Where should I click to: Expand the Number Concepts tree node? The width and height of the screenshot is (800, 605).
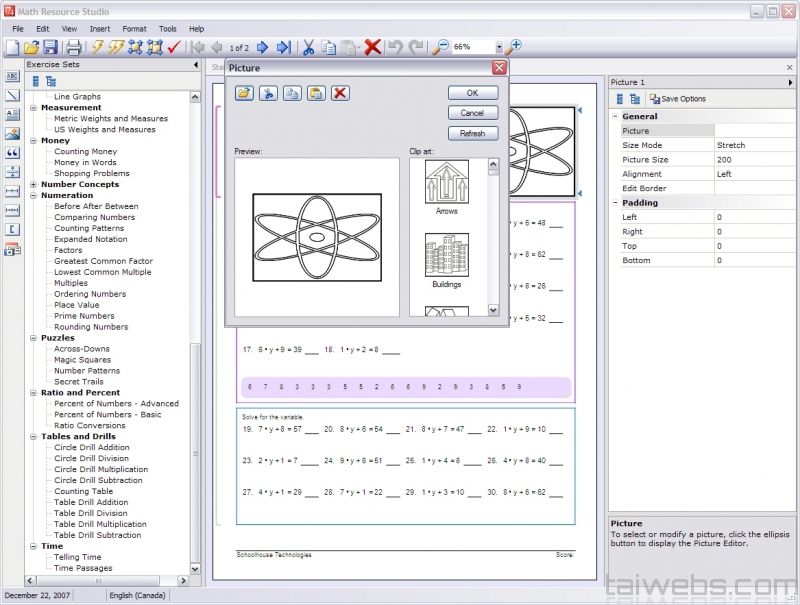click(33, 184)
